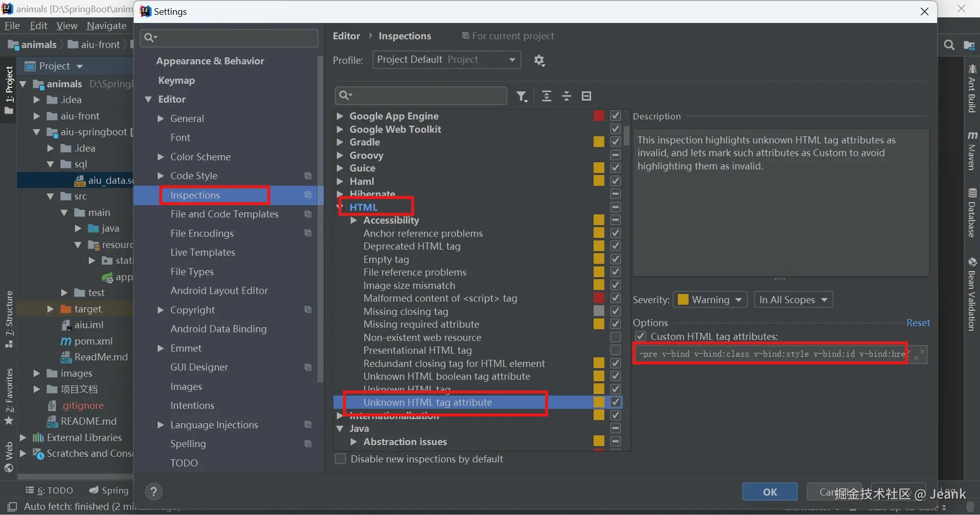
Task: Toggle the Unknown HTML tag attribute checkbox
Action: point(616,402)
